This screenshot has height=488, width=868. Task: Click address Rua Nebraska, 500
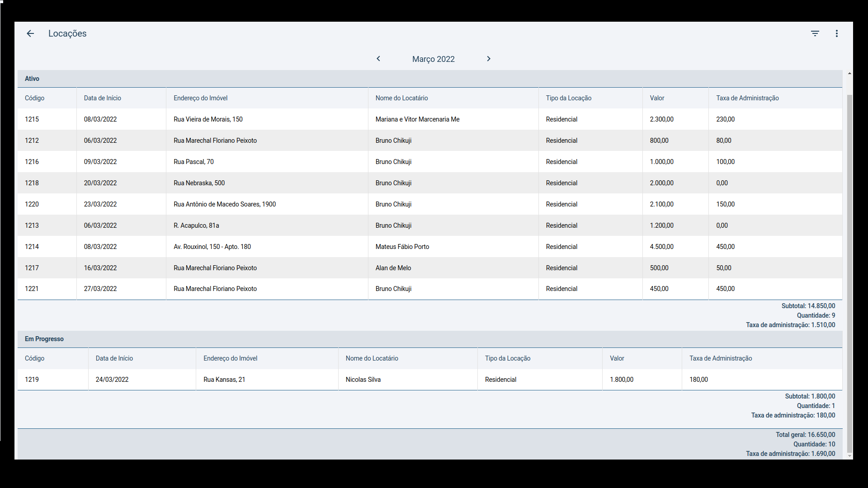[x=199, y=183]
